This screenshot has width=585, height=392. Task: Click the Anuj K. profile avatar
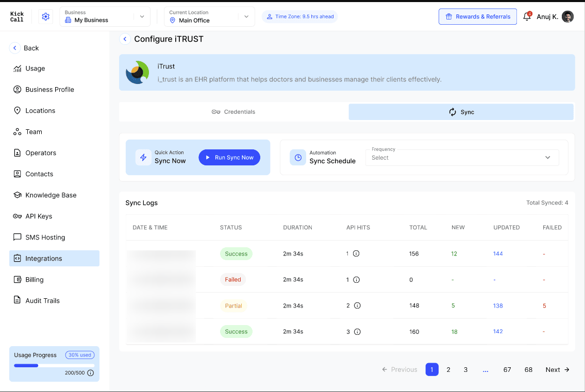pyautogui.click(x=567, y=16)
